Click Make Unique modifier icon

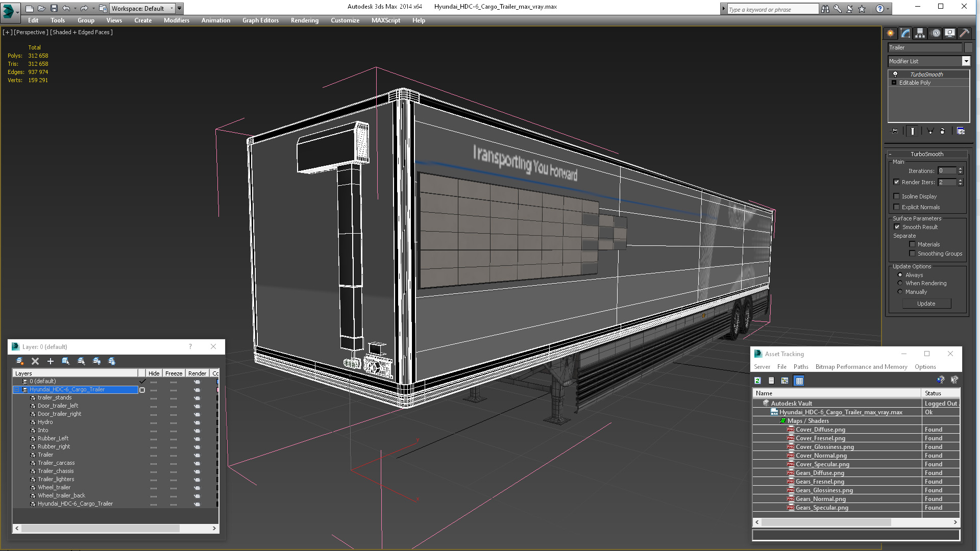tap(930, 131)
